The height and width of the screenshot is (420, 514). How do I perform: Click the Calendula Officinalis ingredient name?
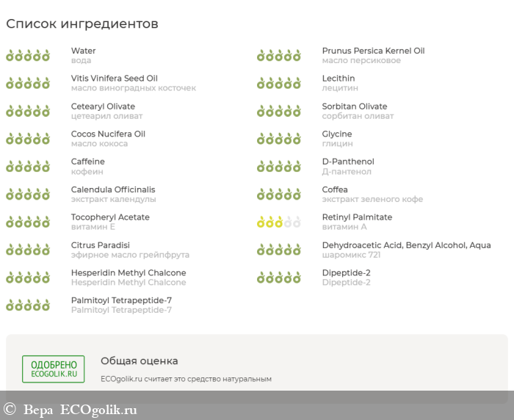(x=113, y=189)
